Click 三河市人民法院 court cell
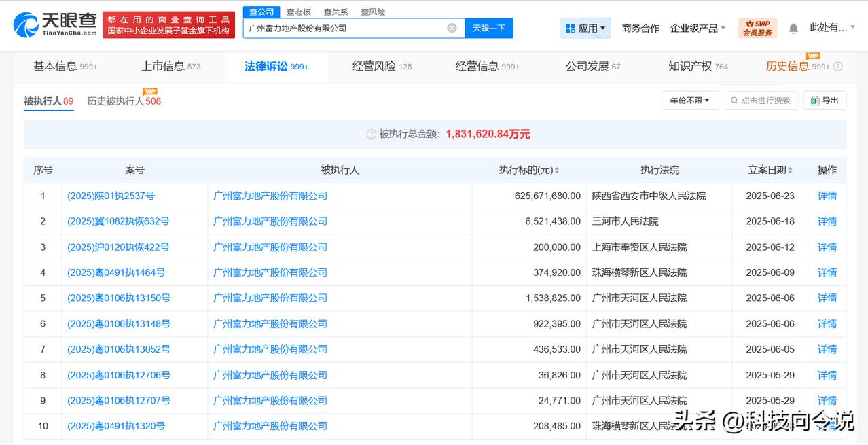Viewport: 868px width, 445px height. point(626,221)
